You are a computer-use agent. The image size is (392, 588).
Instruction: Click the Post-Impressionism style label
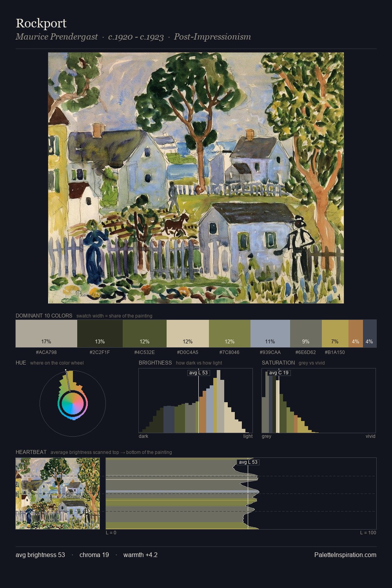(212, 37)
